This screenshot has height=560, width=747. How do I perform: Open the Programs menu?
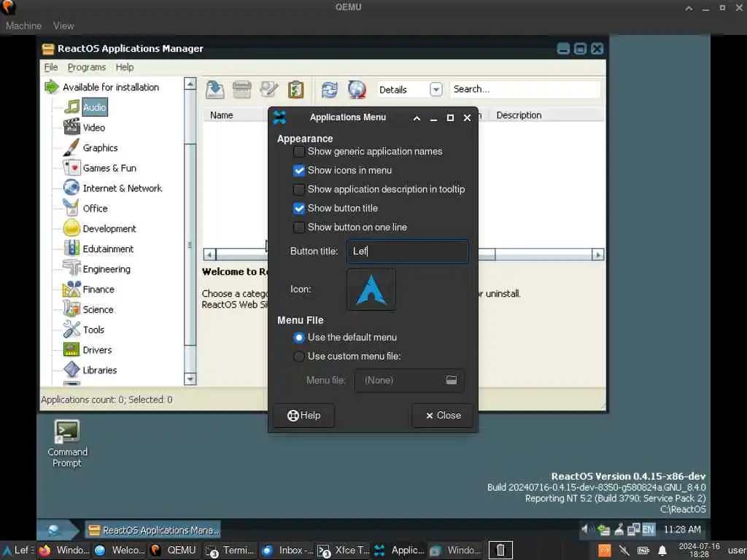coord(87,67)
